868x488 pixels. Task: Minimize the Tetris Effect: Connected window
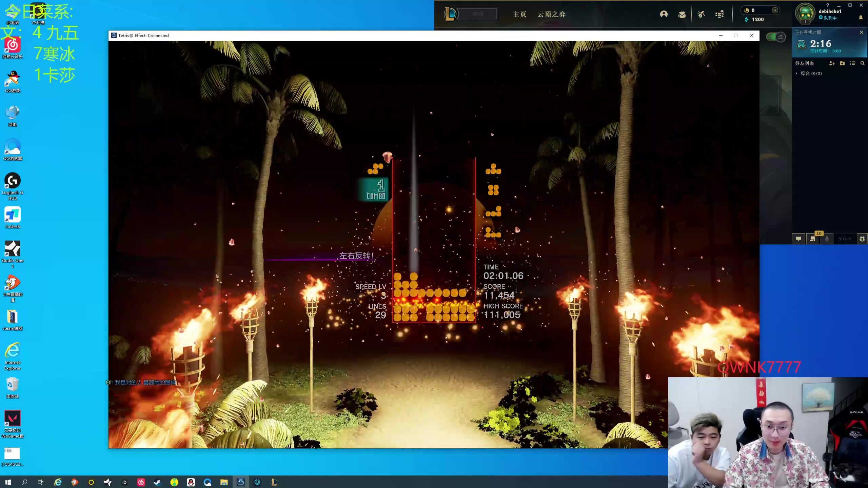[x=721, y=36]
